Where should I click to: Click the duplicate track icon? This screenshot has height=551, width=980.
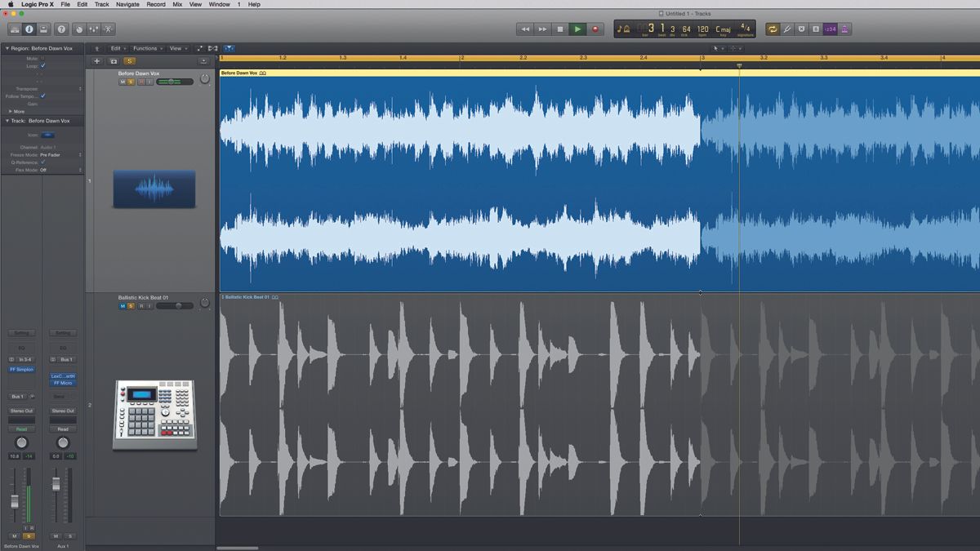coord(114,61)
